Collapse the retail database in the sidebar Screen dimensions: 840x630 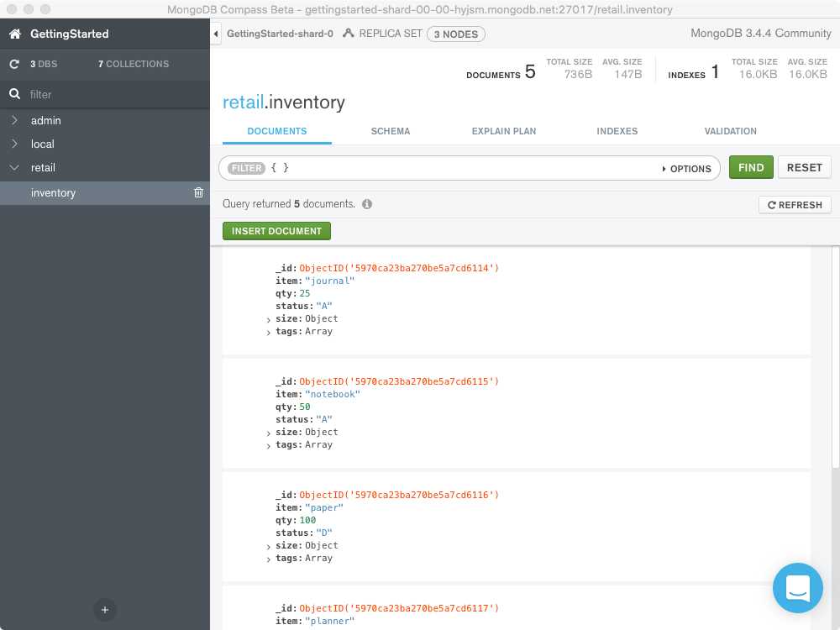[x=15, y=167]
